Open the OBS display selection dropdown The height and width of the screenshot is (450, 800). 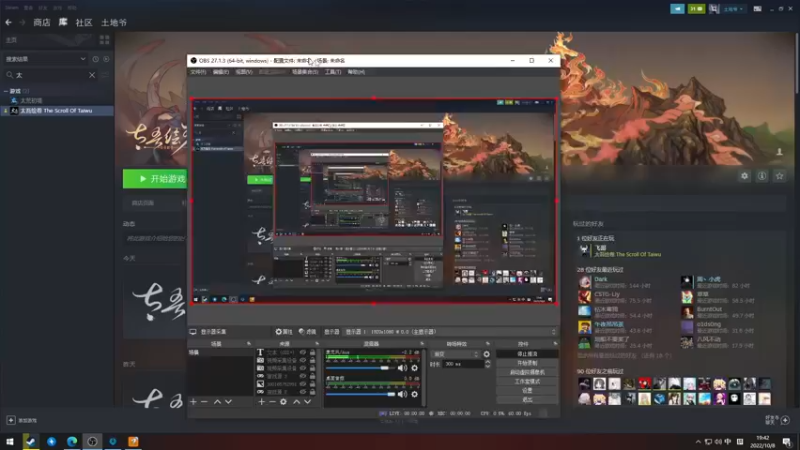(x=450, y=332)
